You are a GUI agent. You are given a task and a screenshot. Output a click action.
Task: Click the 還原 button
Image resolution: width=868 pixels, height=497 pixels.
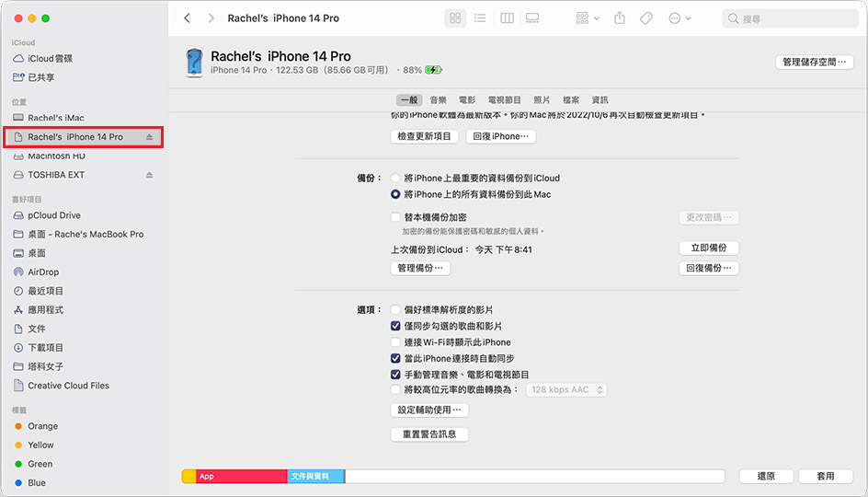(766, 476)
